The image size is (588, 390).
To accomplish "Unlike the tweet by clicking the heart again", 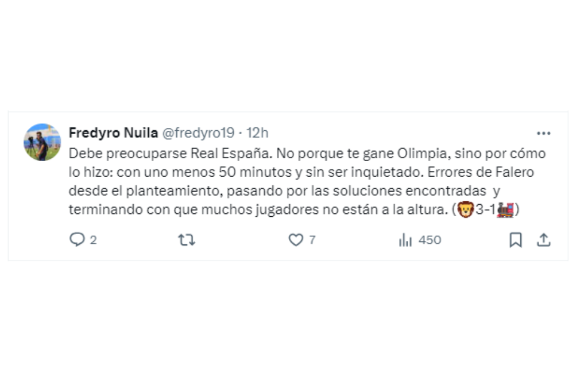I will (295, 241).
